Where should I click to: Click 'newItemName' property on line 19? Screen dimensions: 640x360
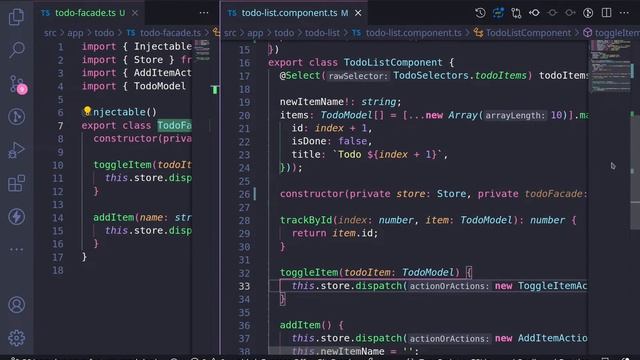(x=312, y=102)
